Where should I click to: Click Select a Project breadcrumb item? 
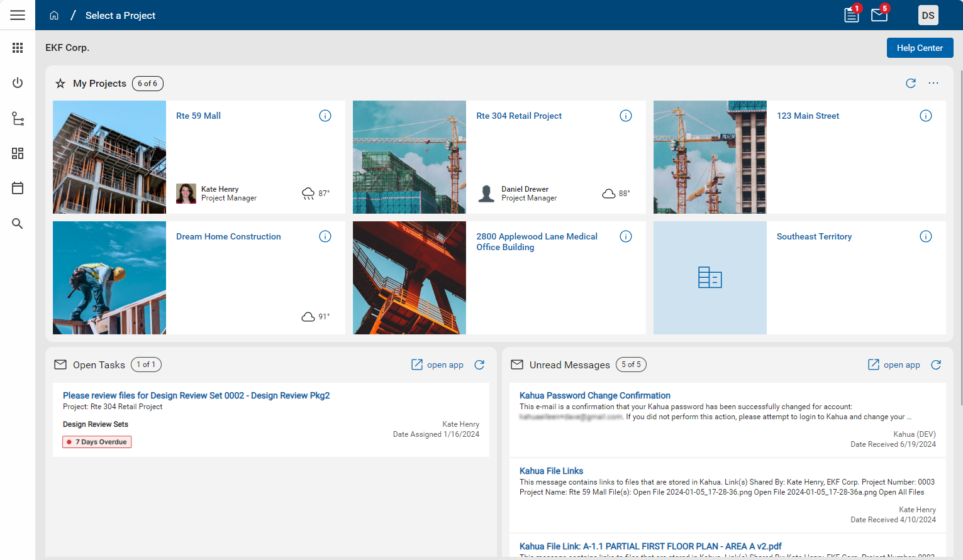120,15
